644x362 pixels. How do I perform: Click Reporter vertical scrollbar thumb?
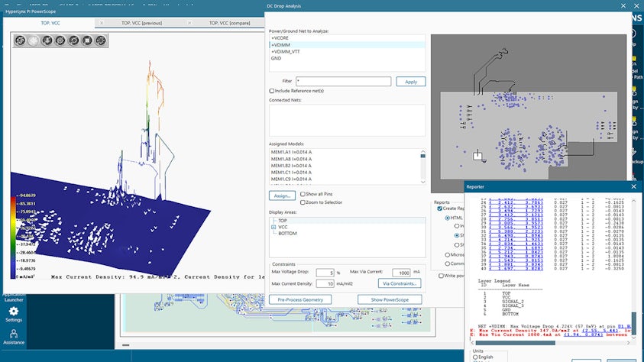point(634,323)
